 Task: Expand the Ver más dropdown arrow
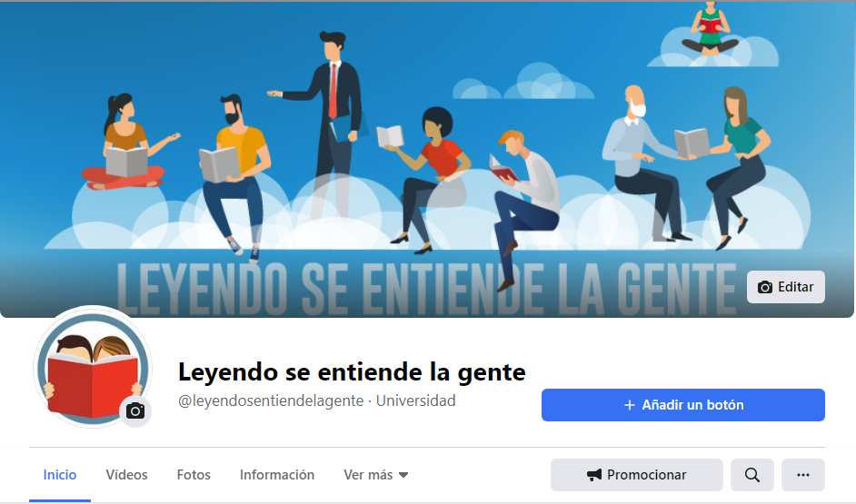point(403,475)
